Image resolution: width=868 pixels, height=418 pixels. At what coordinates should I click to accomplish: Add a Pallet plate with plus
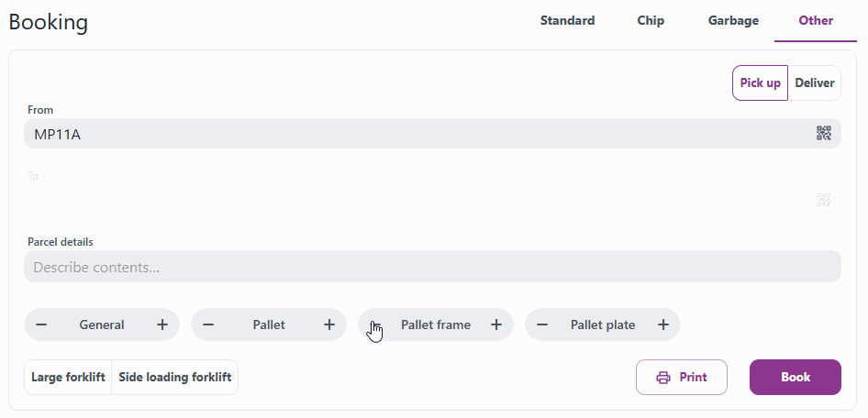pyautogui.click(x=663, y=324)
